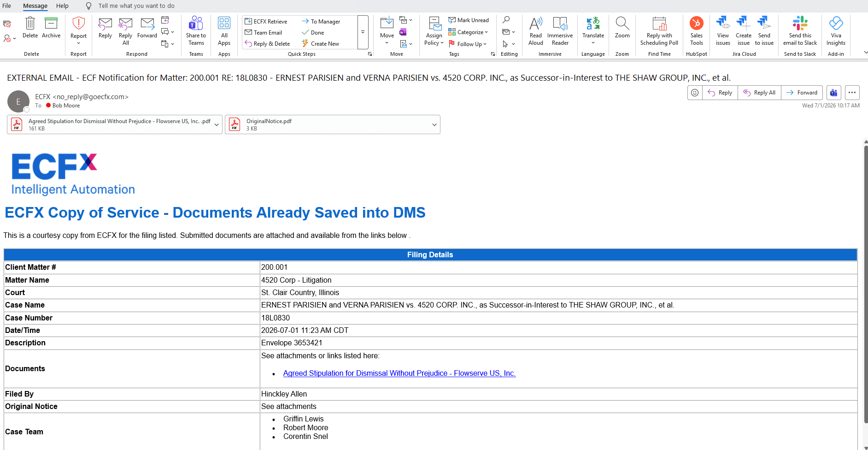Expand OriginalNotice.pdf attachment options arrow
The width and height of the screenshot is (868, 450).
pyautogui.click(x=434, y=124)
